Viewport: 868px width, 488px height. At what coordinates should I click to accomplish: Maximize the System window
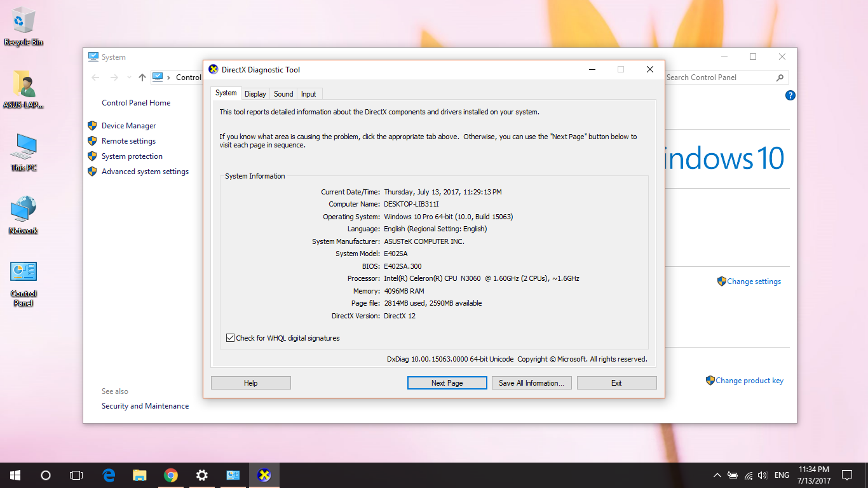[753, 57]
